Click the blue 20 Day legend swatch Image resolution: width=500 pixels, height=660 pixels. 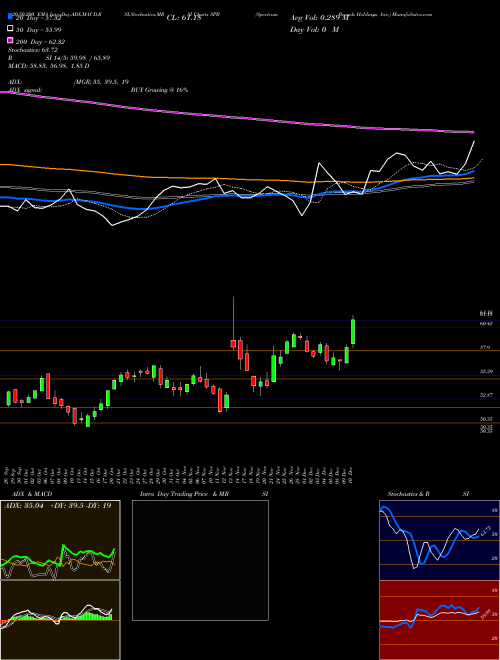[10, 17]
